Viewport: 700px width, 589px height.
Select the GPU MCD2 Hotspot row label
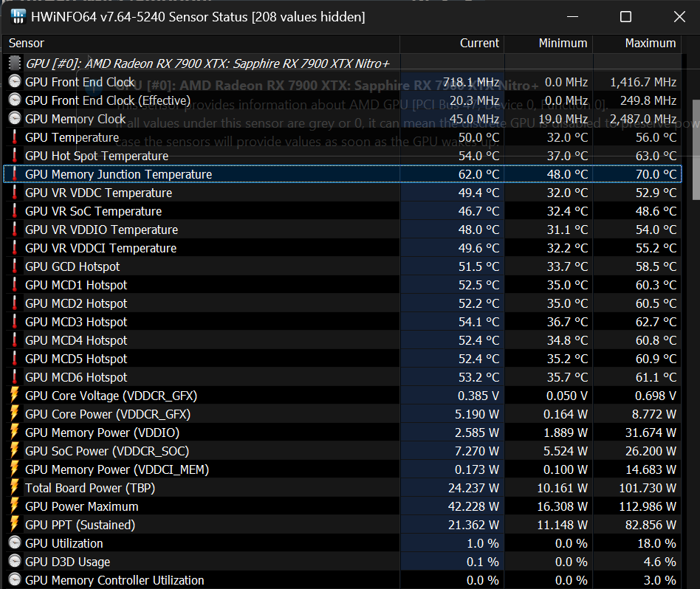(76, 303)
